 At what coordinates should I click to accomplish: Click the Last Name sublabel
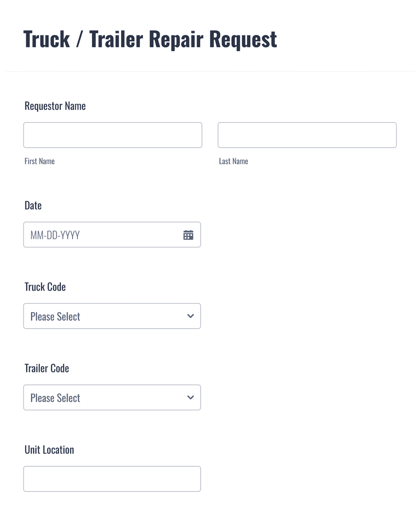click(x=233, y=161)
